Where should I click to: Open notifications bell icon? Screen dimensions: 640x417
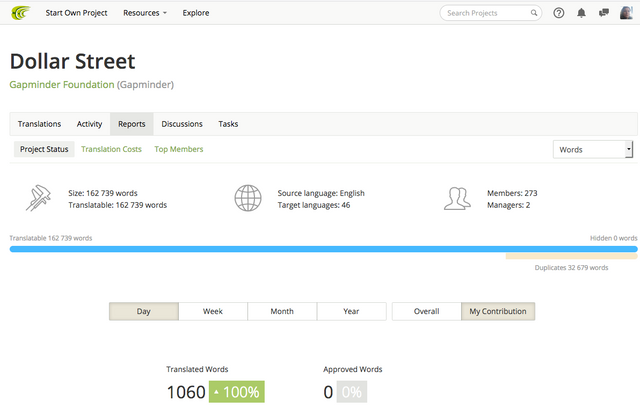(x=581, y=13)
